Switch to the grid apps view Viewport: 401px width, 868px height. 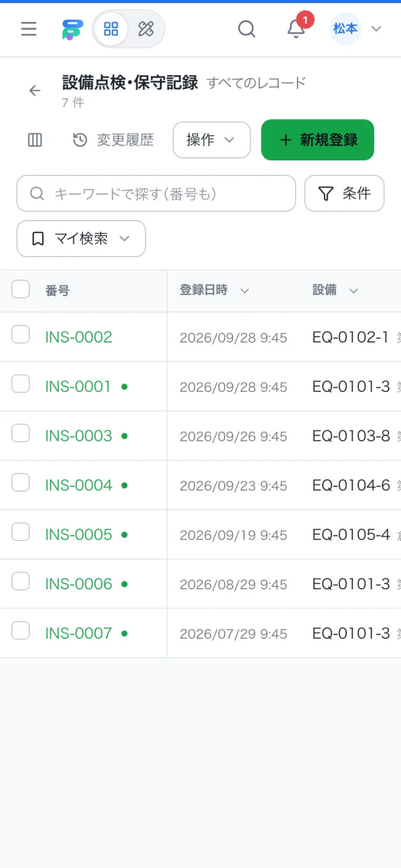coord(111,29)
